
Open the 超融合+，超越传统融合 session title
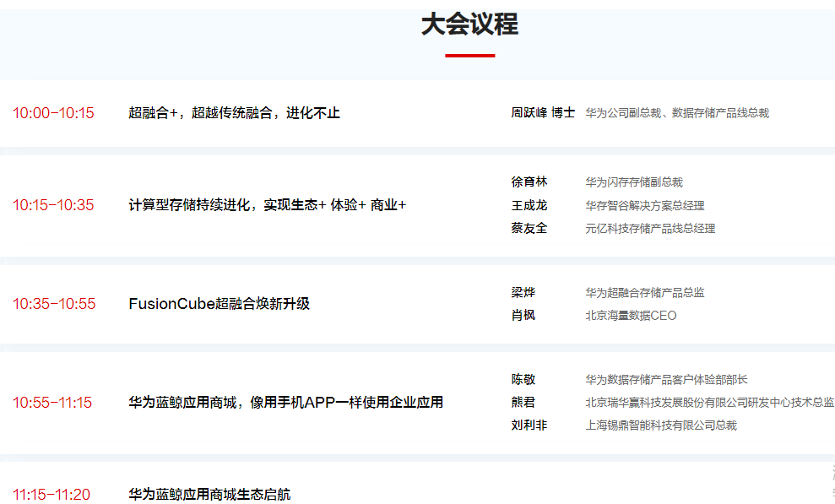click(234, 113)
